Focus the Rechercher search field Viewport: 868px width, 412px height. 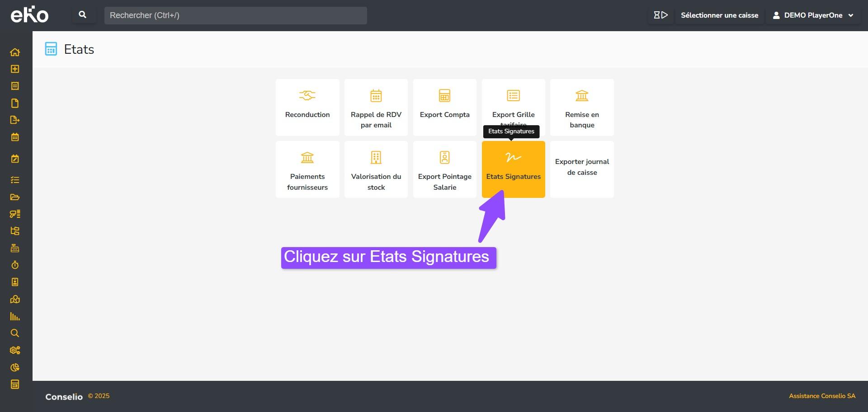coord(235,15)
